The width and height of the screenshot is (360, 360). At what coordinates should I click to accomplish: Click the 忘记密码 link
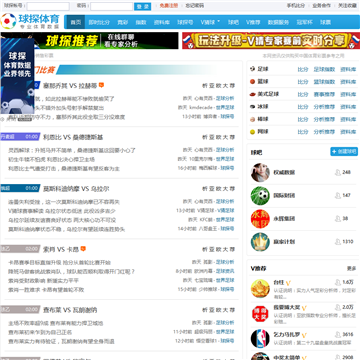[195, 6]
